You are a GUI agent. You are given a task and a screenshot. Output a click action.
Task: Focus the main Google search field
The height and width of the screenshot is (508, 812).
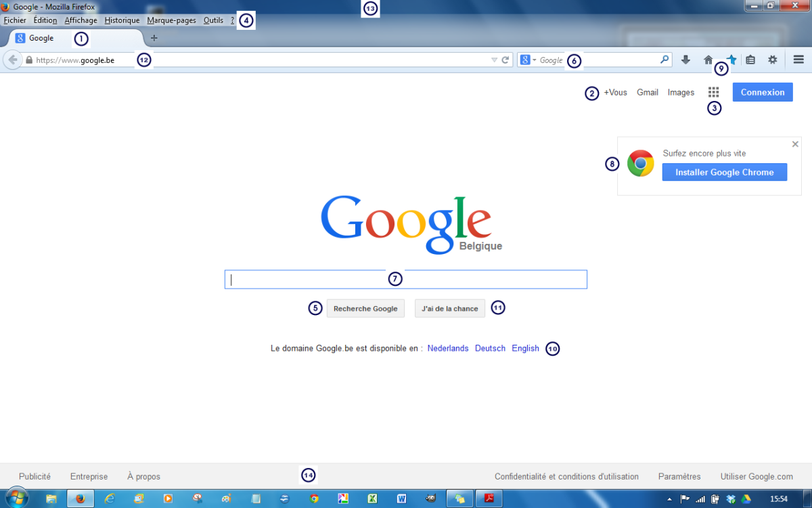tap(406, 280)
